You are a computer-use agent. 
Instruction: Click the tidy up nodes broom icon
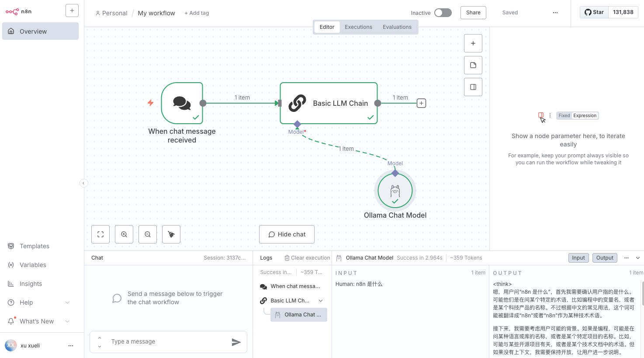pos(171,234)
